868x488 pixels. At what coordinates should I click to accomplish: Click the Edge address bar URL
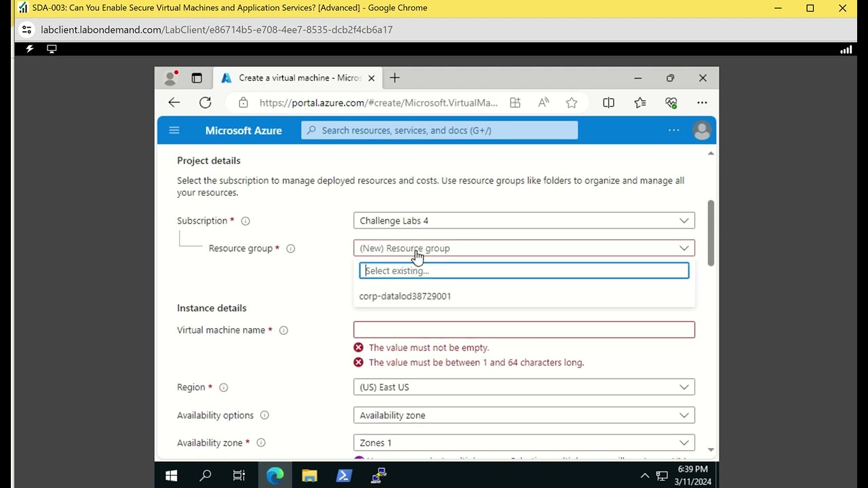[x=378, y=102]
